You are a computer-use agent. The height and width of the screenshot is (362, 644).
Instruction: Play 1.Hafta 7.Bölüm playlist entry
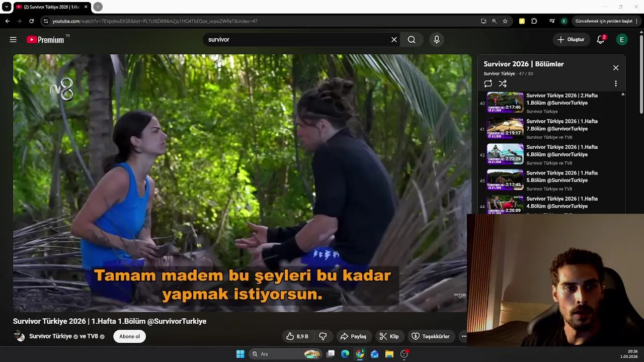click(551, 129)
